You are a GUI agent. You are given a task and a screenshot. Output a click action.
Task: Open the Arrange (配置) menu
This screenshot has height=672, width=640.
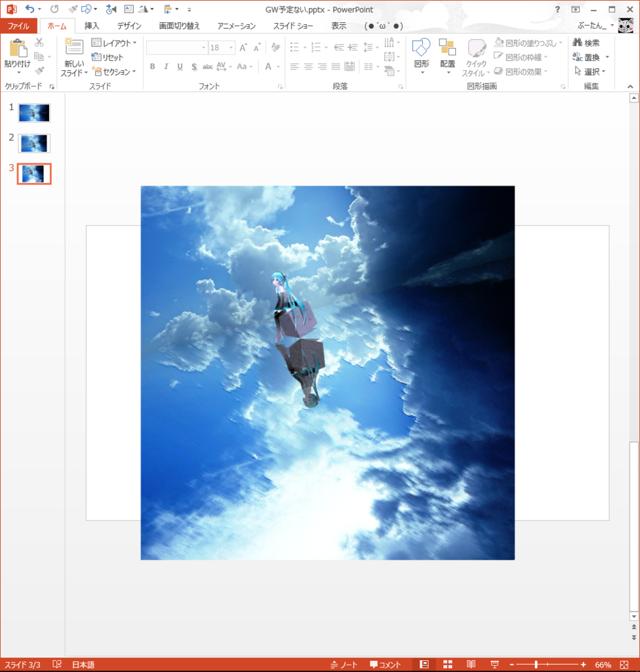(x=448, y=56)
